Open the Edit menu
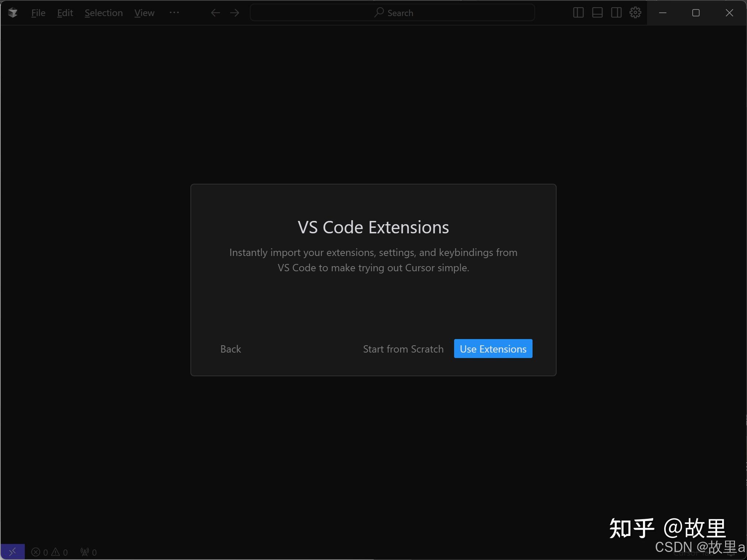Viewport: 747px width, 560px height. [65, 13]
